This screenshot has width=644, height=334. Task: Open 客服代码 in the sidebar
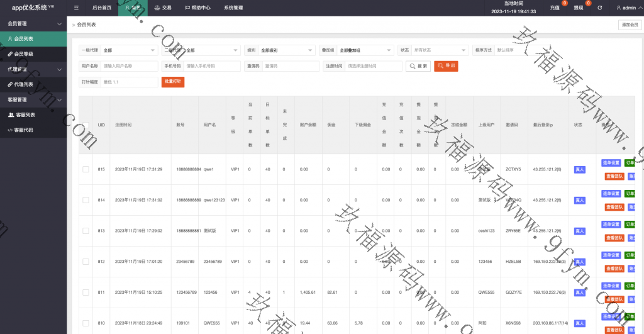tap(23, 130)
